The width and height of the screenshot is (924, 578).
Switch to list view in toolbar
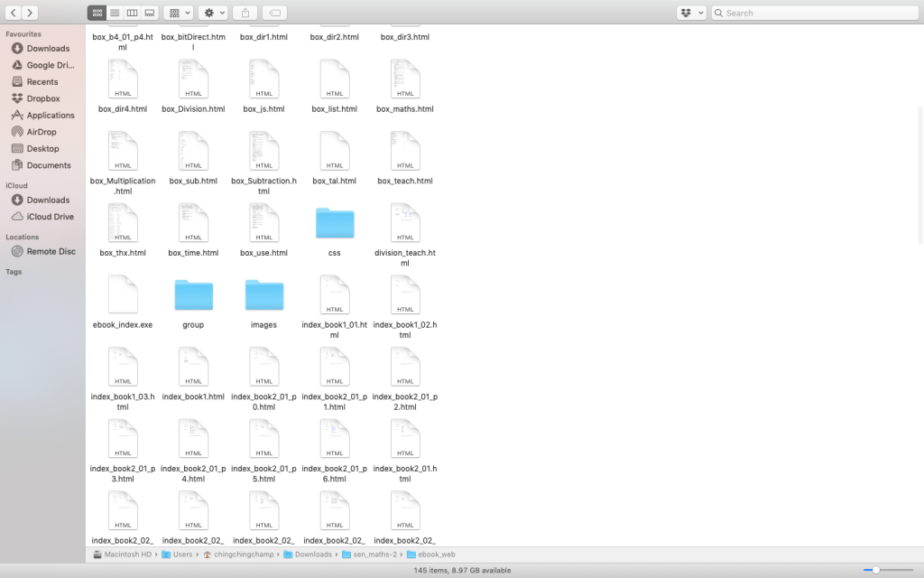coord(115,13)
